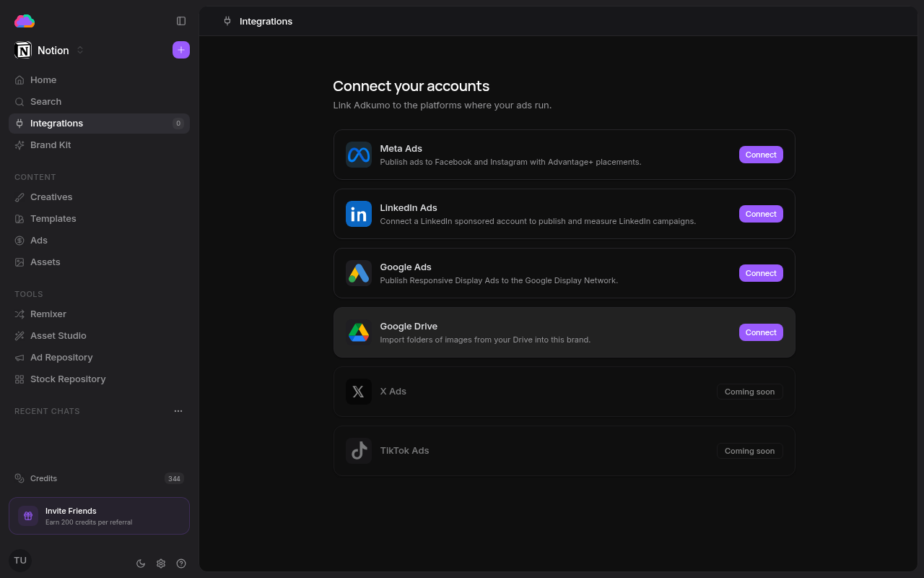The width and height of the screenshot is (924, 578).
Task: Connect Meta Ads account
Action: coord(761,155)
